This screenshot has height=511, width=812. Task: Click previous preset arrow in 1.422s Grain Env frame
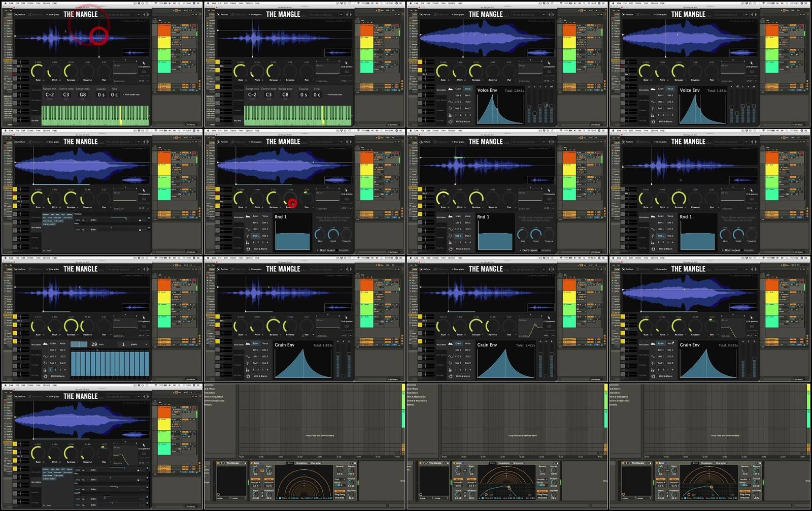549,269
